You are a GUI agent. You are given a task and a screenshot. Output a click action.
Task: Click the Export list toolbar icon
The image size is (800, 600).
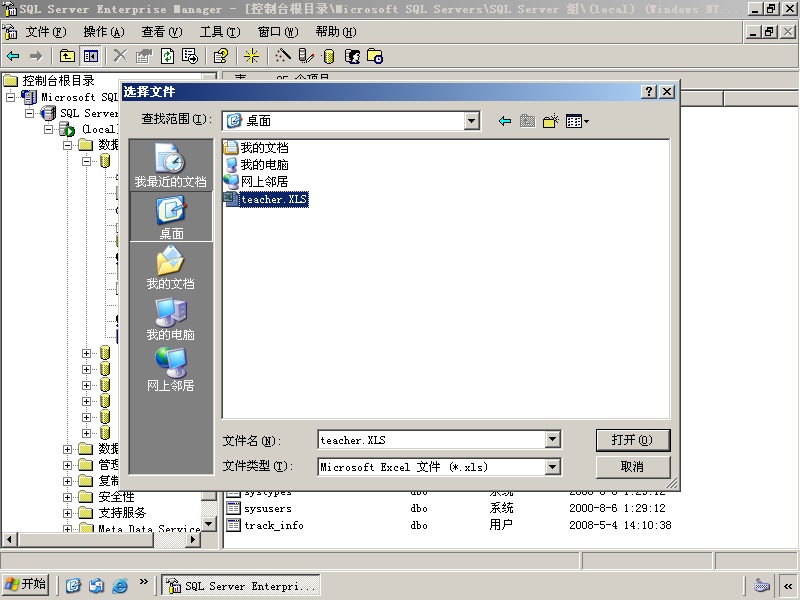190,56
